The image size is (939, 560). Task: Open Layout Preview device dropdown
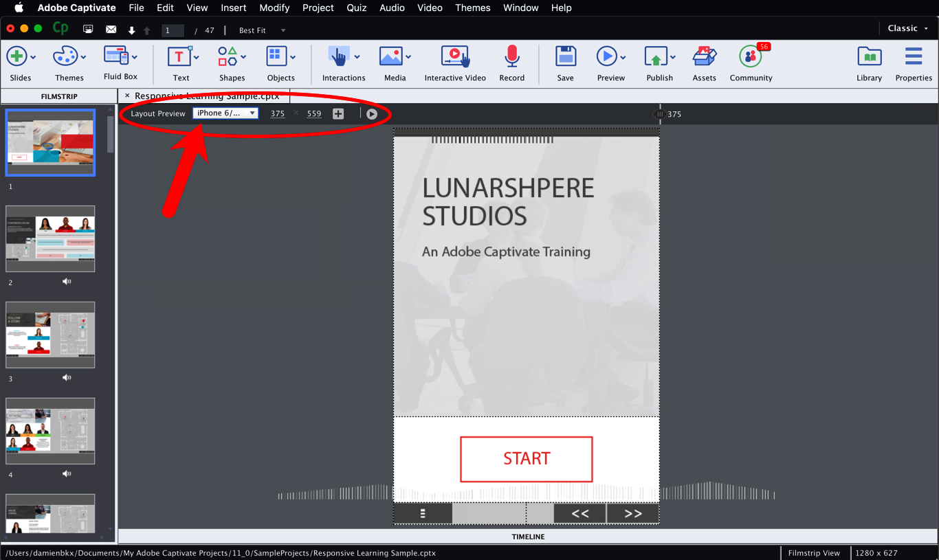click(x=225, y=113)
